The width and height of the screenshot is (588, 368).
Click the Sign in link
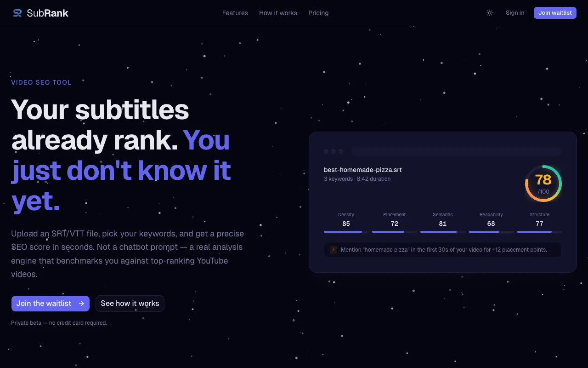click(x=515, y=13)
